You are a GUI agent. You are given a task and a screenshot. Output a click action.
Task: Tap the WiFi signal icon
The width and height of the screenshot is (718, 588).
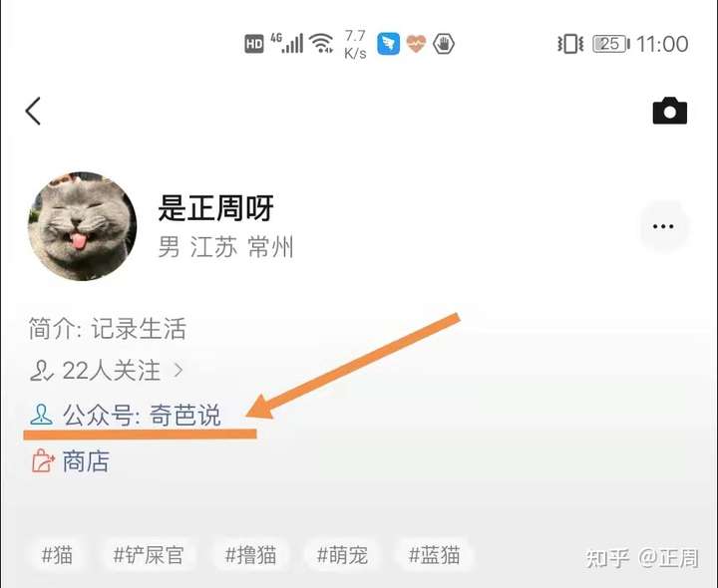tap(321, 44)
